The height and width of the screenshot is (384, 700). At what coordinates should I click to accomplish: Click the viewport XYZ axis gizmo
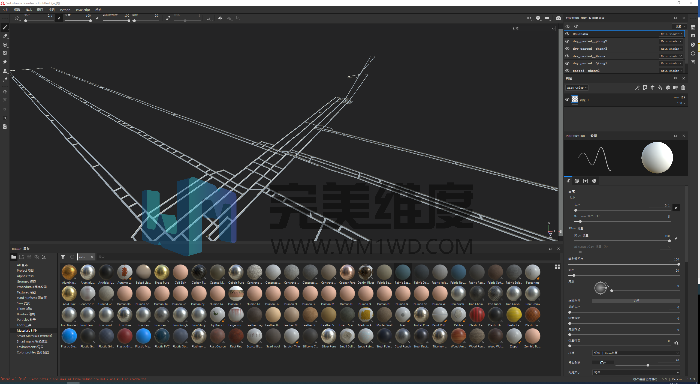click(550, 229)
